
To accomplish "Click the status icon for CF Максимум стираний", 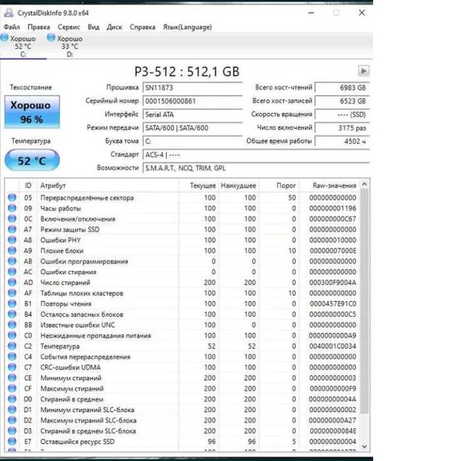I will point(12,388).
